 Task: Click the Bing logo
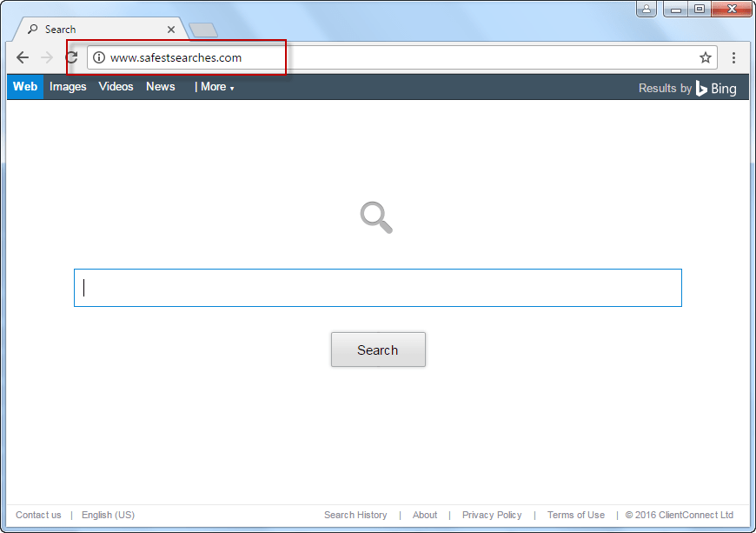tap(717, 89)
